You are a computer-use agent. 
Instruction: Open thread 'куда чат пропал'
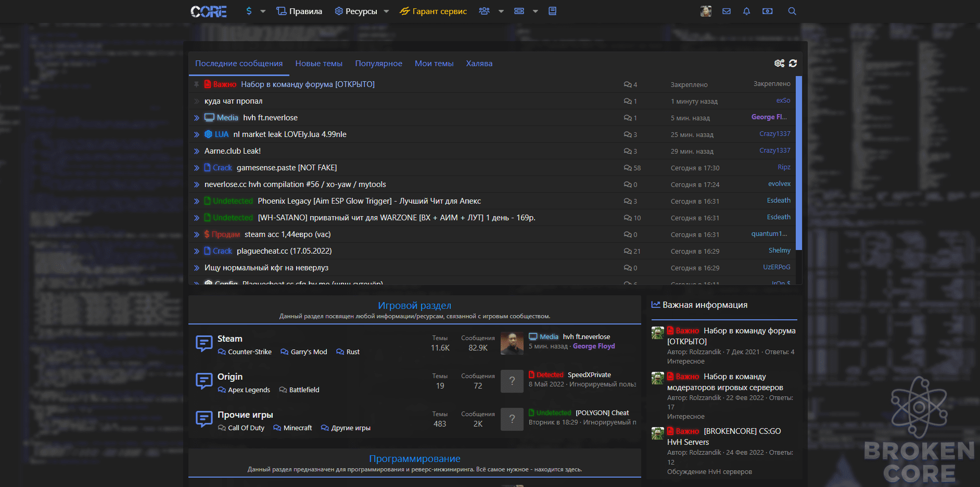(233, 101)
